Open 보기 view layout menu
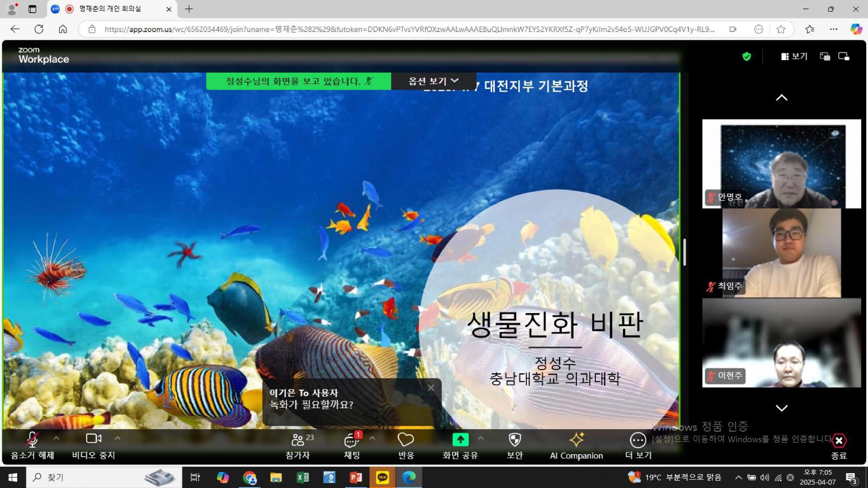 [x=794, y=56]
